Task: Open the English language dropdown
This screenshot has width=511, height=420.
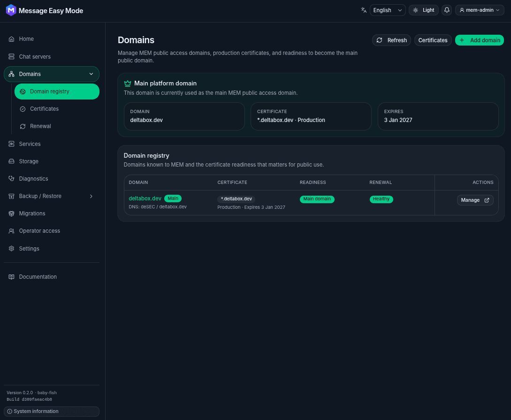Action: pos(388,10)
